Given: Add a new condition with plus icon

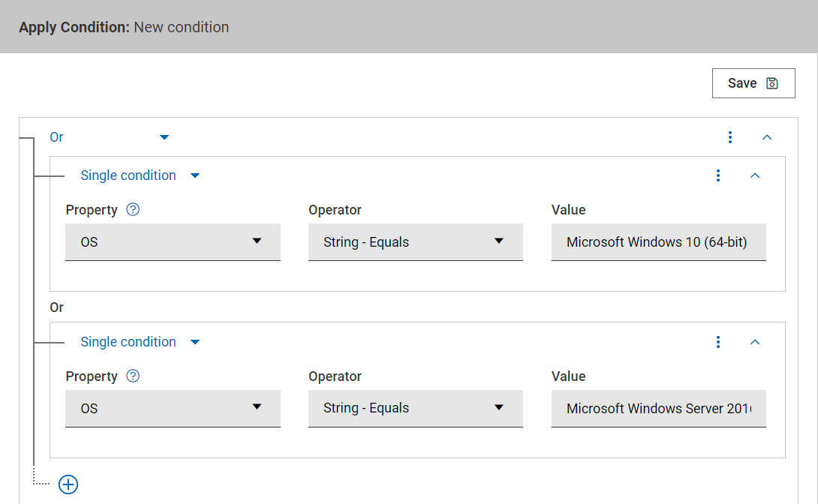Looking at the screenshot, I should [x=68, y=484].
